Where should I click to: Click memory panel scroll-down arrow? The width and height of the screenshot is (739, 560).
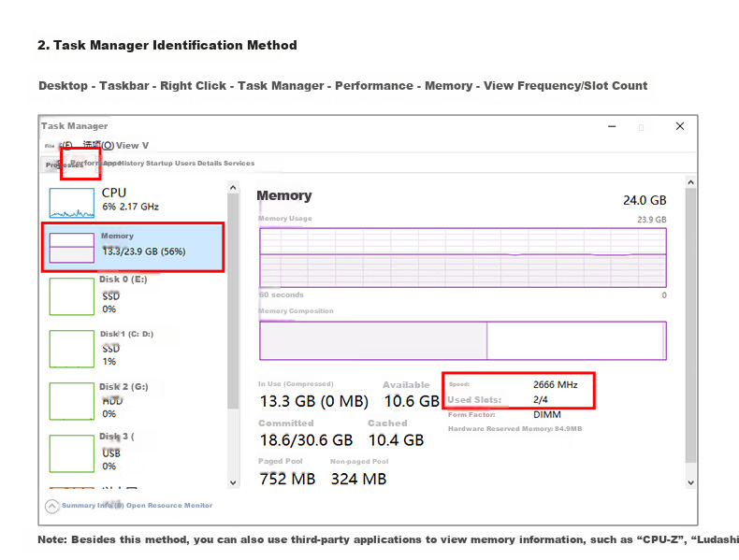690,482
